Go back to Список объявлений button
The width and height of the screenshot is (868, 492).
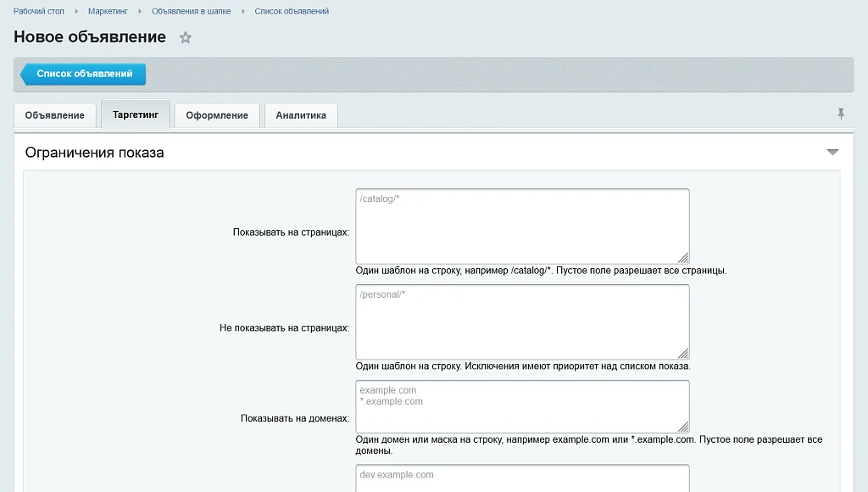pos(83,74)
